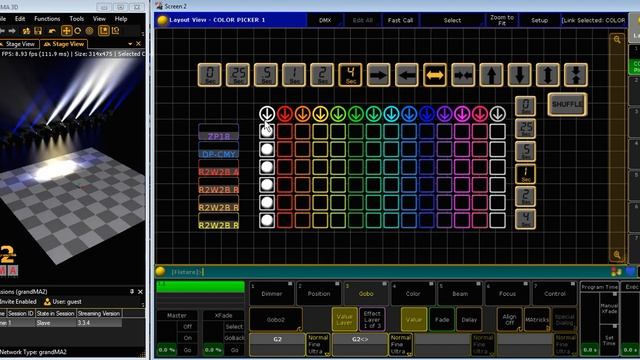Select the inward-pointing vertical arrows button
The height and width of the screenshot is (360, 640).
tap(576, 75)
